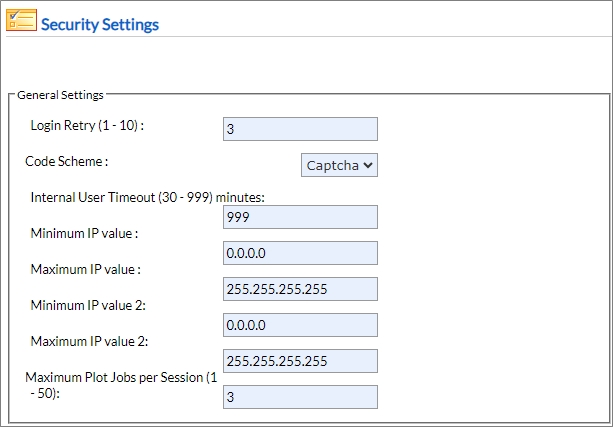Click the "Maximum IP value 2:" label
Viewport: 613px width, 427px height.
(90, 341)
